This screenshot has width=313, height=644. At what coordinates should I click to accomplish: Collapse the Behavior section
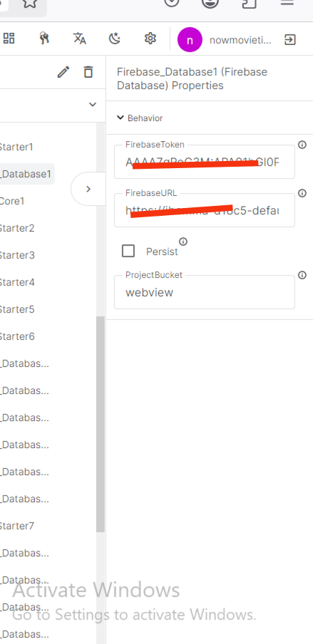[x=120, y=118]
